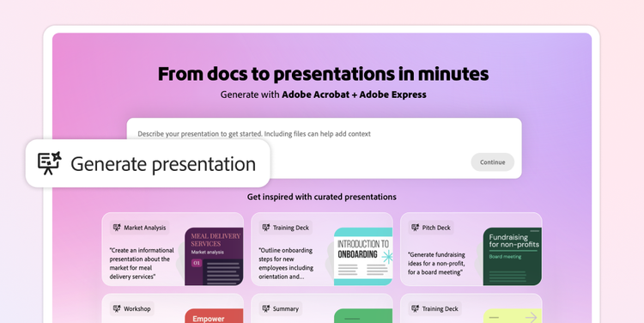Choose the fundraising ideas prompt text
Image resolution: width=644 pixels, height=323 pixels.
(x=436, y=264)
